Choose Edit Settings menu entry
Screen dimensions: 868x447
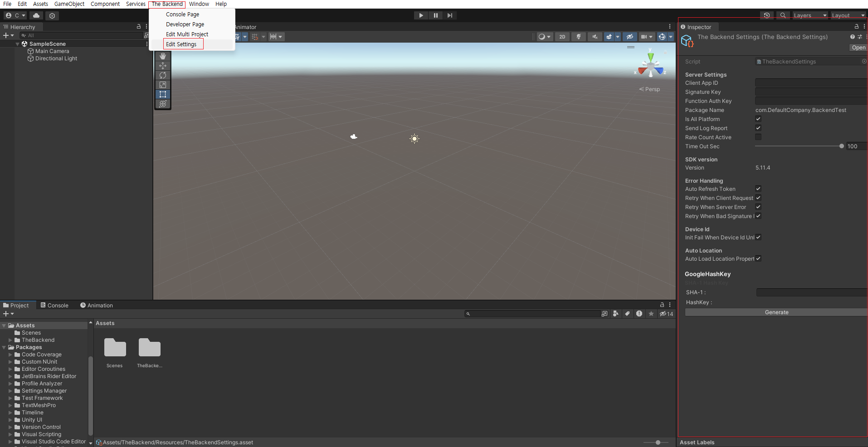coord(181,44)
